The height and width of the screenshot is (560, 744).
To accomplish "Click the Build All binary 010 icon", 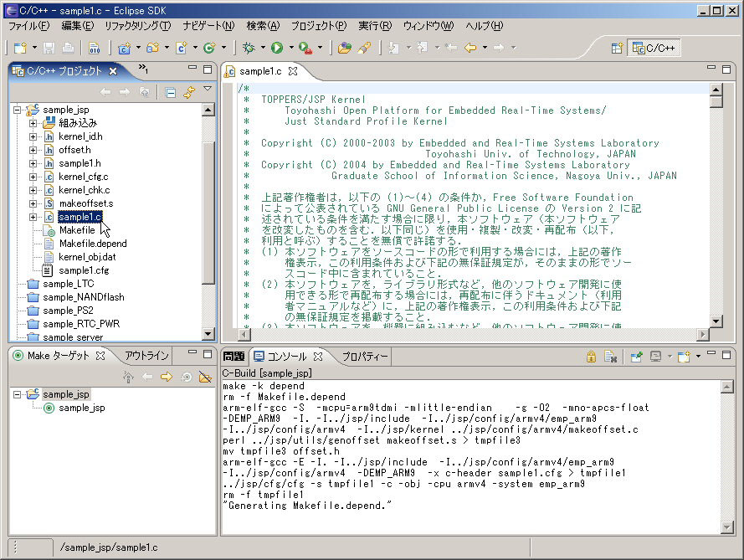I will click(x=95, y=48).
